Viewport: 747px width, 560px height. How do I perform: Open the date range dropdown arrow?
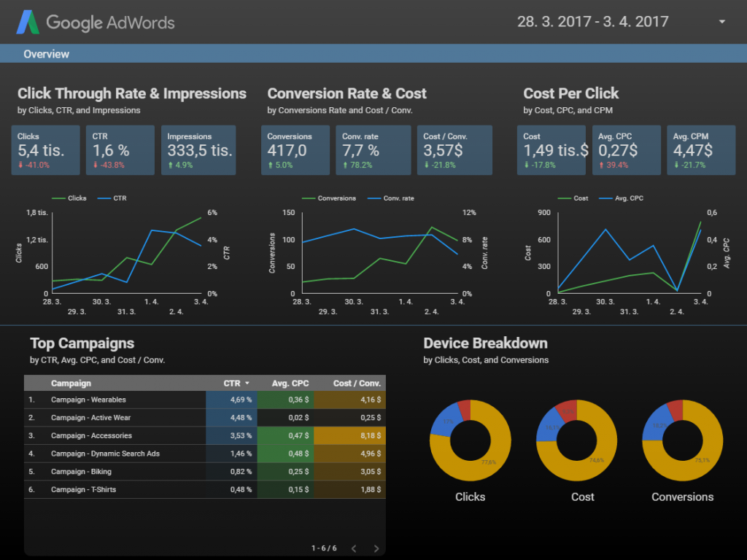pyautogui.click(x=721, y=22)
